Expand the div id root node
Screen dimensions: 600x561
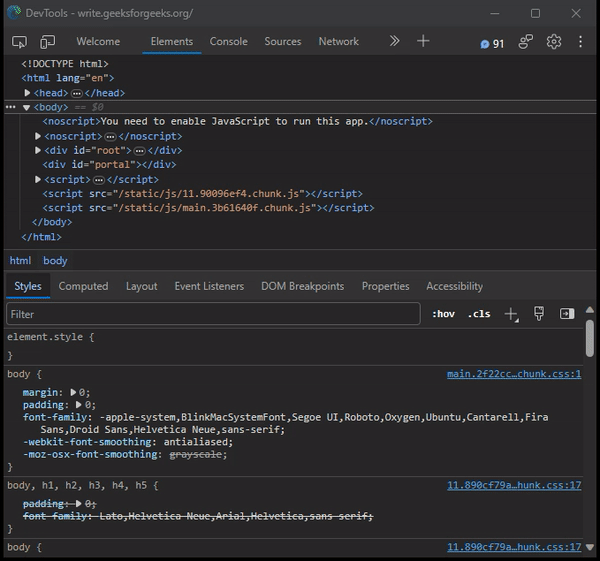point(39,150)
